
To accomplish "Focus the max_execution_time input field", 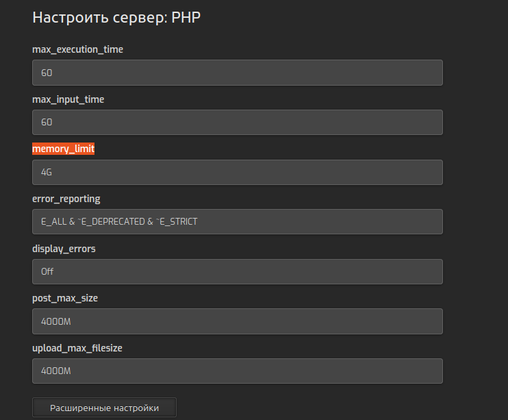I will coord(238,73).
